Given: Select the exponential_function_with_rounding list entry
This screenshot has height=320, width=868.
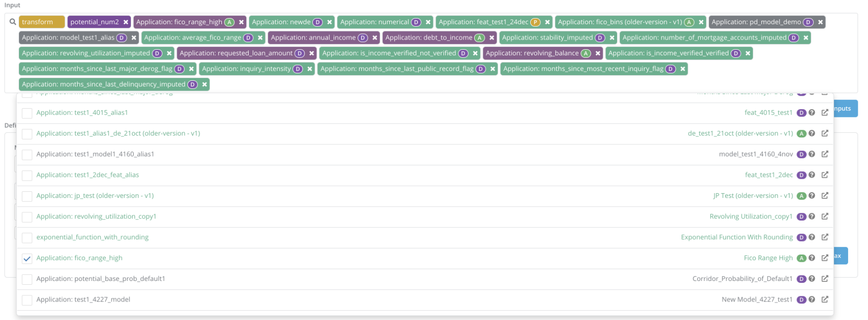Looking at the screenshot, I should (92, 237).
